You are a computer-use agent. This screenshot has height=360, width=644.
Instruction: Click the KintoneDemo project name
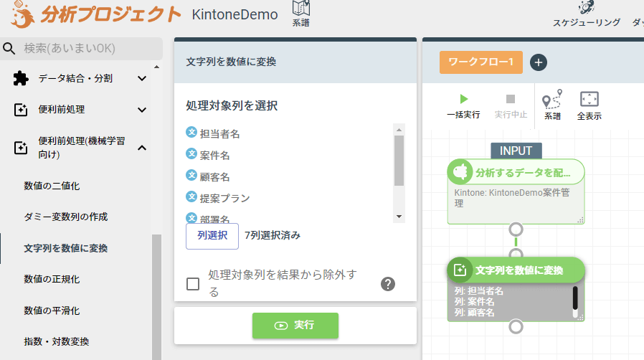click(x=235, y=14)
